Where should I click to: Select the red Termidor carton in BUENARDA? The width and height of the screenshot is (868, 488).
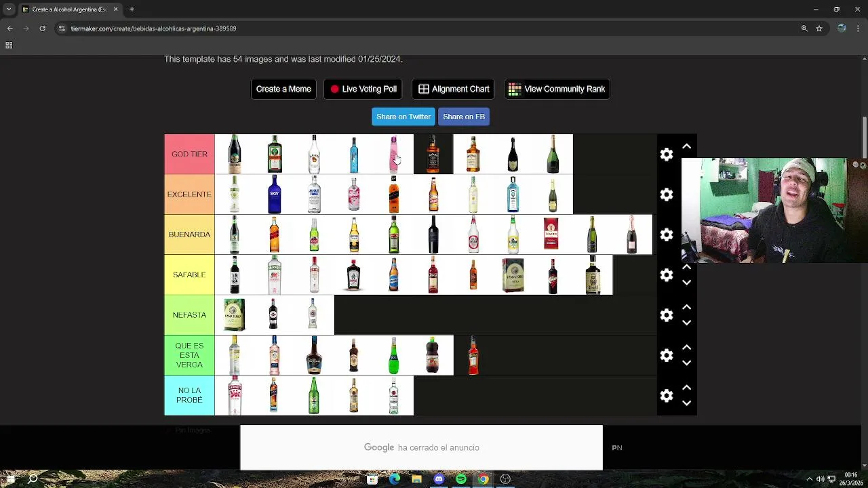(551, 233)
